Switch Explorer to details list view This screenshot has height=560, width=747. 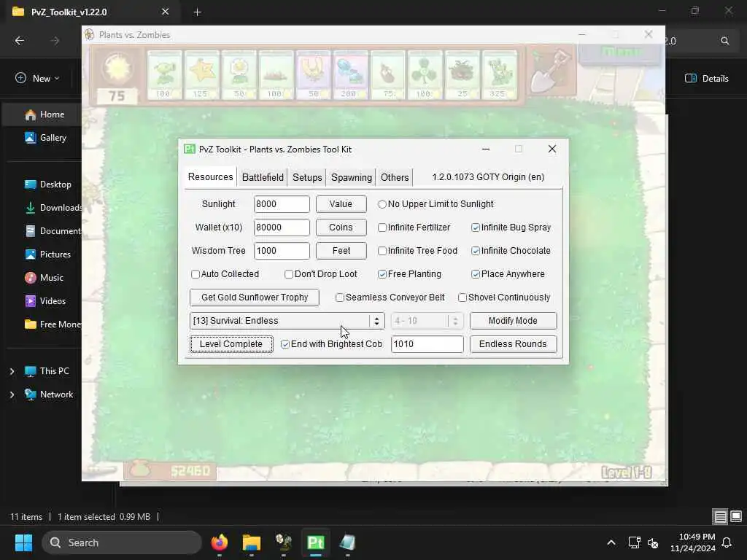click(x=720, y=516)
